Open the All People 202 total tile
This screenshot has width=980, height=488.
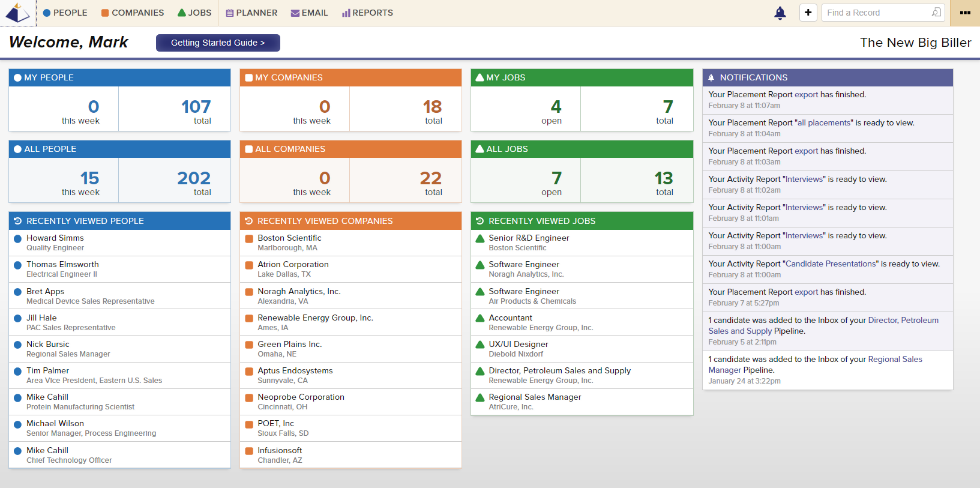[193, 178]
